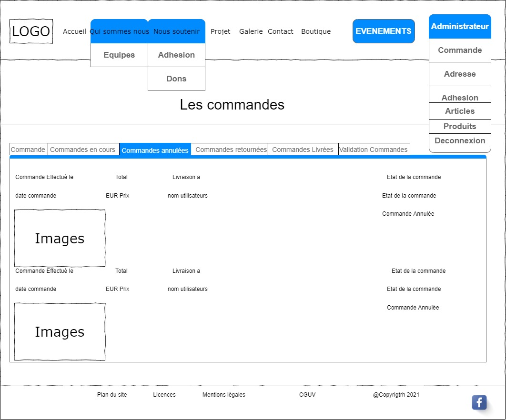This screenshot has height=420, width=506.
Task: Open Produits from the admin menu
Action: [x=460, y=127]
